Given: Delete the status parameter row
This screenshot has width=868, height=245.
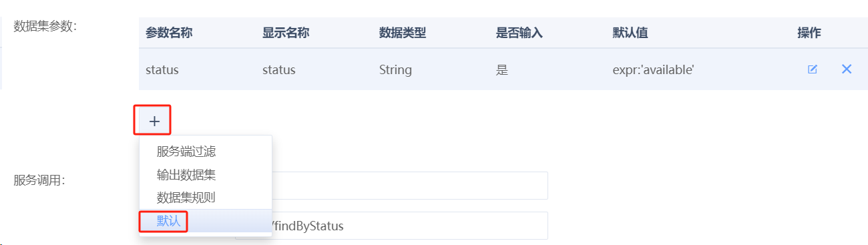Looking at the screenshot, I should (847, 69).
